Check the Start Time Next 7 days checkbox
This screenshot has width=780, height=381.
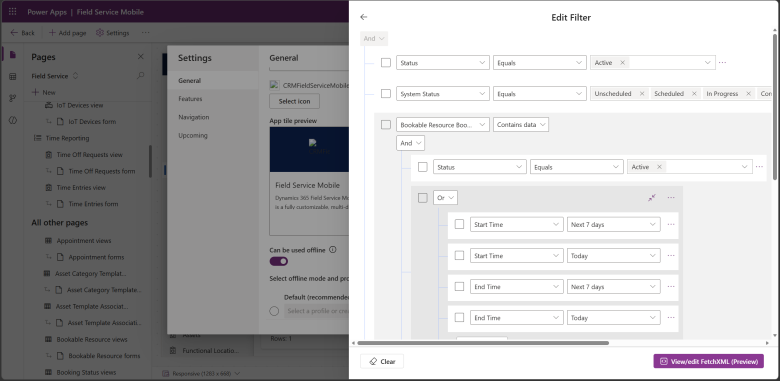[x=459, y=224]
